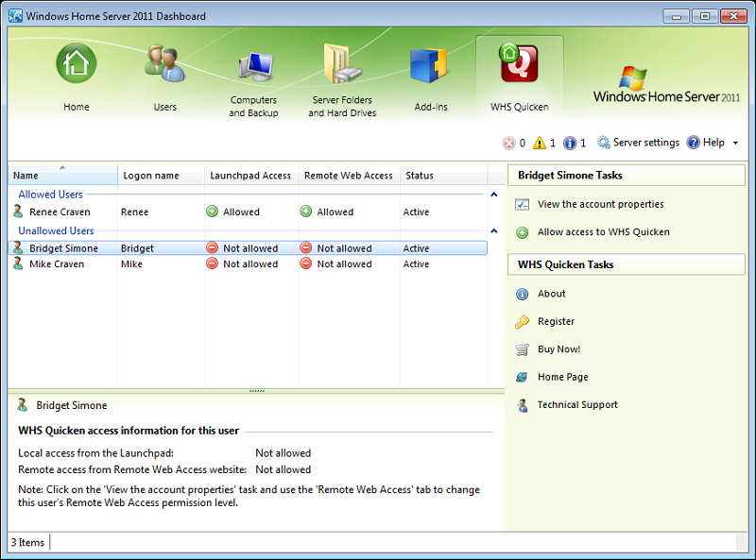Sort by Remote Web Access column
756x560 pixels.
point(350,176)
